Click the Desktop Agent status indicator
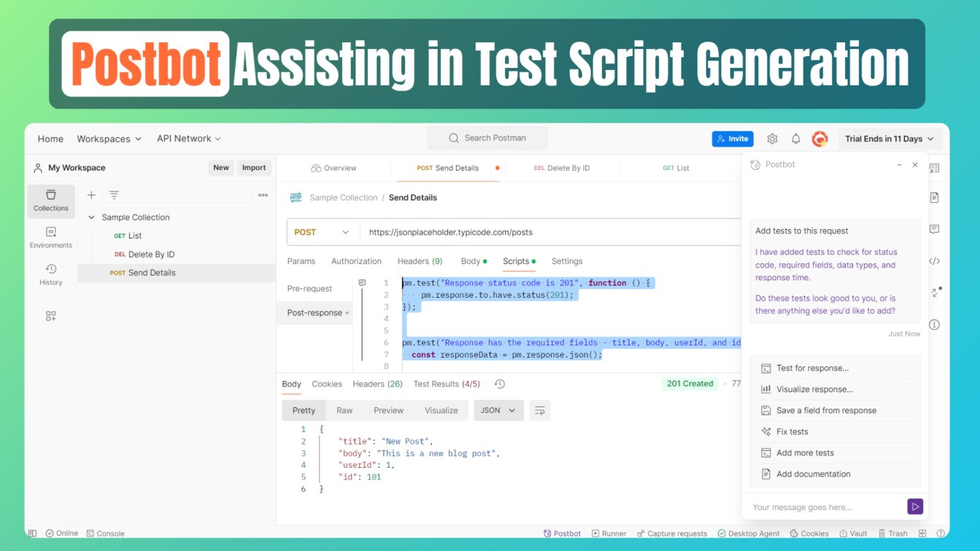This screenshot has height=551, width=980. click(x=749, y=533)
